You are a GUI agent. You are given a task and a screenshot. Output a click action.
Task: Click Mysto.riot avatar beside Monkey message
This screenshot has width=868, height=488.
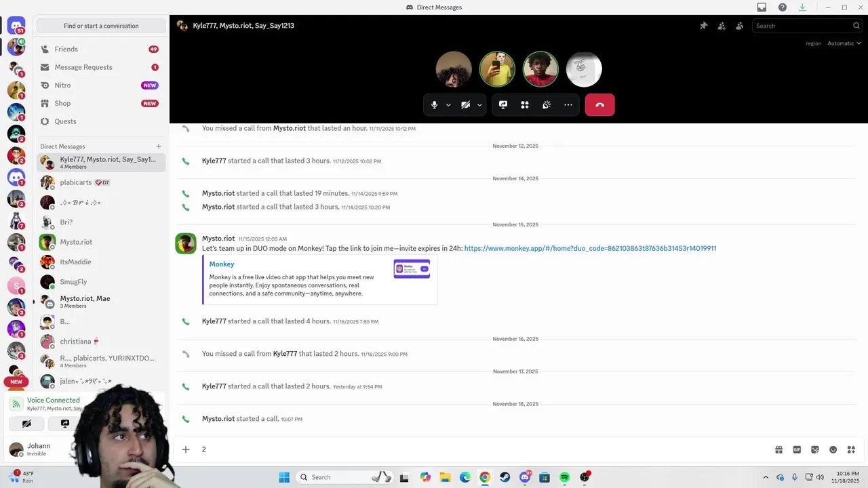coord(186,243)
